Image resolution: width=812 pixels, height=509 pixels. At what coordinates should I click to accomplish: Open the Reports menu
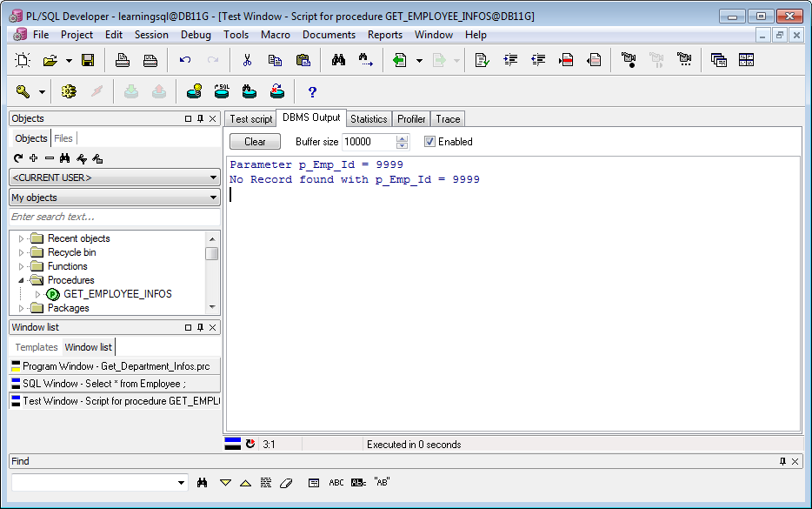pos(385,35)
